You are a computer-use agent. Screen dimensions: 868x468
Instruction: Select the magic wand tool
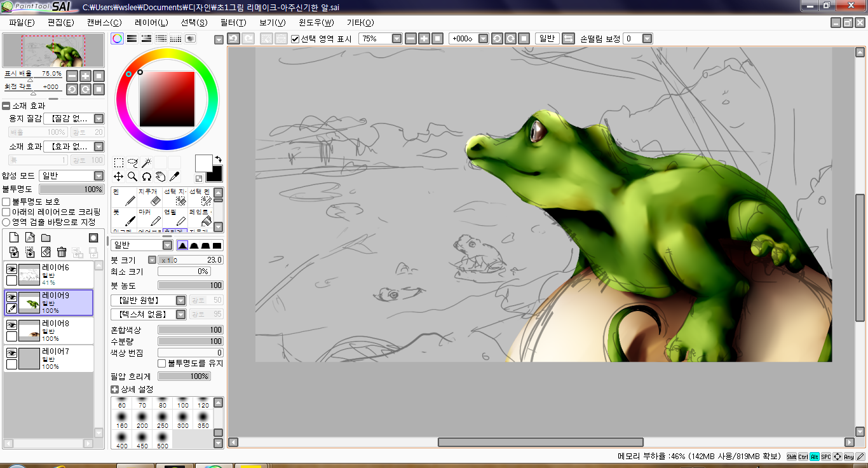pyautogui.click(x=147, y=163)
